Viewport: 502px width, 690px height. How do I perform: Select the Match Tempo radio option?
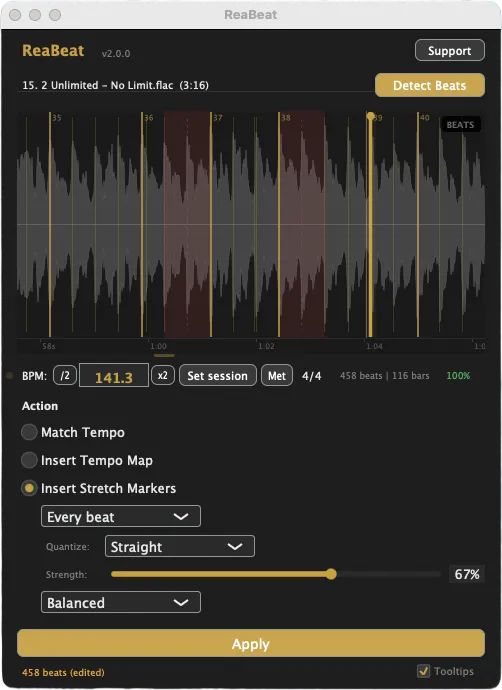tap(29, 432)
